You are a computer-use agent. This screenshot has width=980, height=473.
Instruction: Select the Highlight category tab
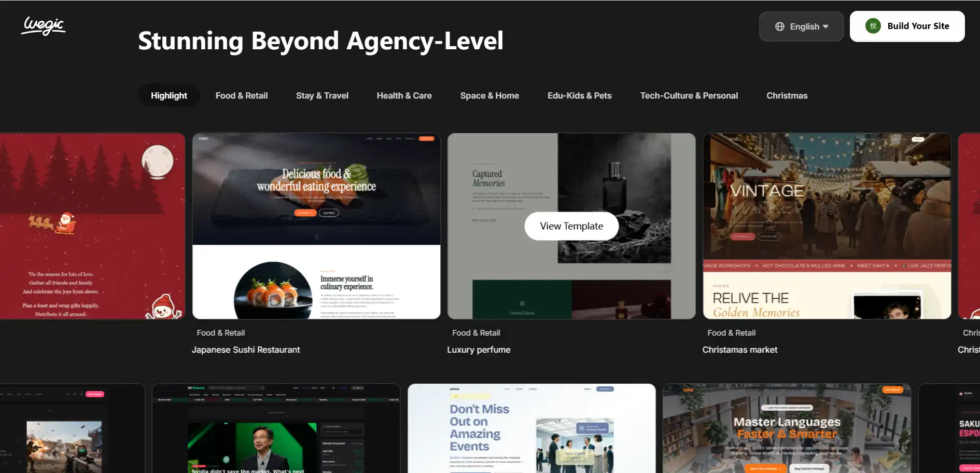tap(169, 95)
